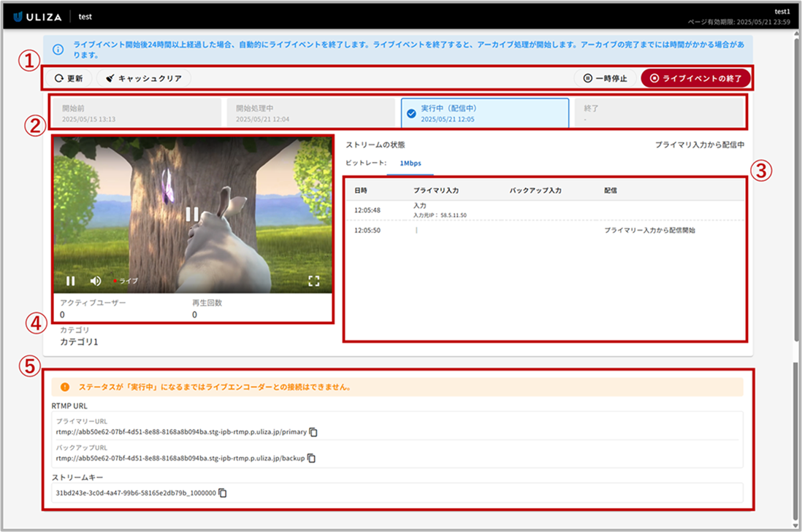Viewport: 802px width, 532px height.
Task: Click the 日時 column header
Action: (x=361, y=190)
